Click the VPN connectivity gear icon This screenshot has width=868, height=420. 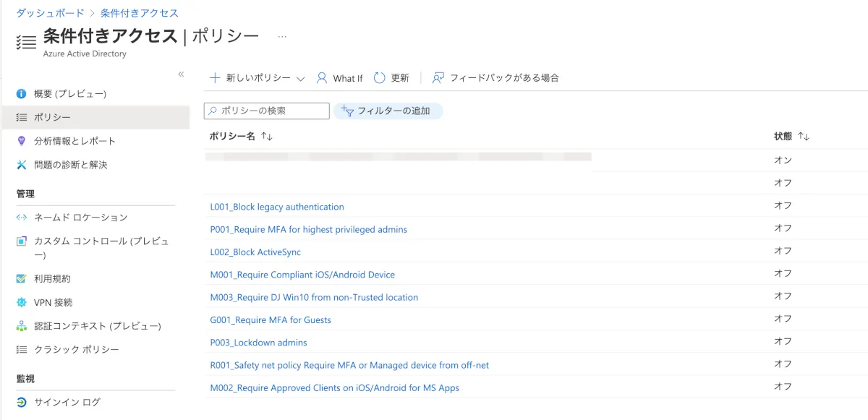pyautogui.click(x=21, y=302)
